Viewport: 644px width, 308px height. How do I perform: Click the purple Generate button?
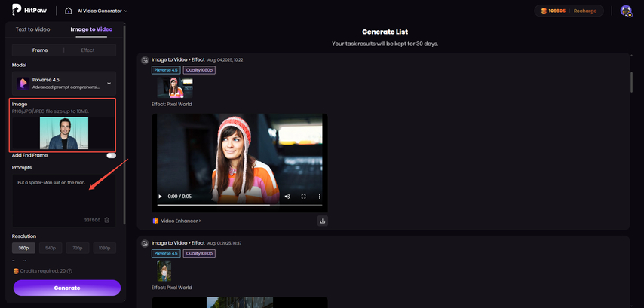(66, 288)
